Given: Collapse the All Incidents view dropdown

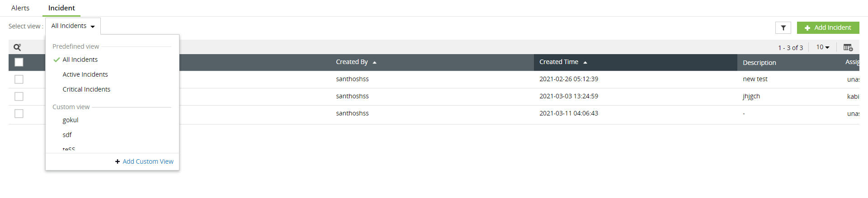Looking at the screenshot, I should click(x=73, y=26).
